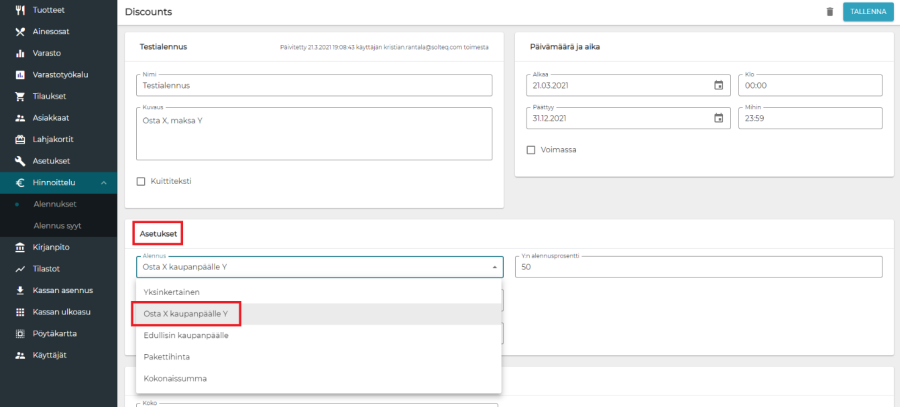Select Yksinkertainen from the dropdown list
Image resolution: width=900 pixels, height=407 pixels.
click(172, 292)
